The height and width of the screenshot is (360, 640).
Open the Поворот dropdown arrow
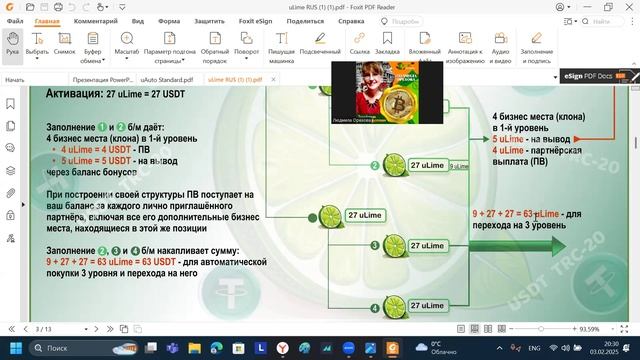246,59
